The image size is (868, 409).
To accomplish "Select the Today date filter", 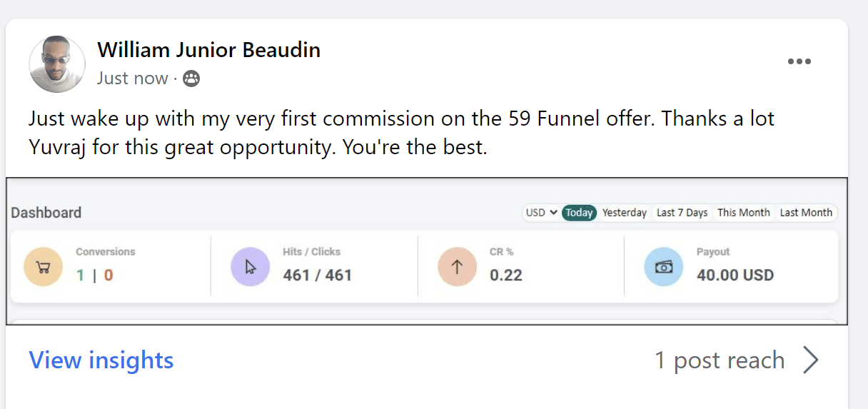I will [x=579, y=213].
